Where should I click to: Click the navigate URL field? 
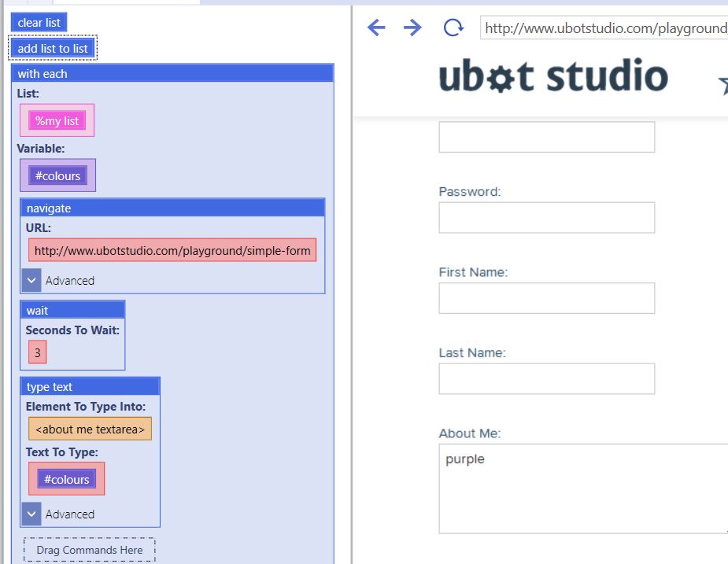[x=172, y=251]
